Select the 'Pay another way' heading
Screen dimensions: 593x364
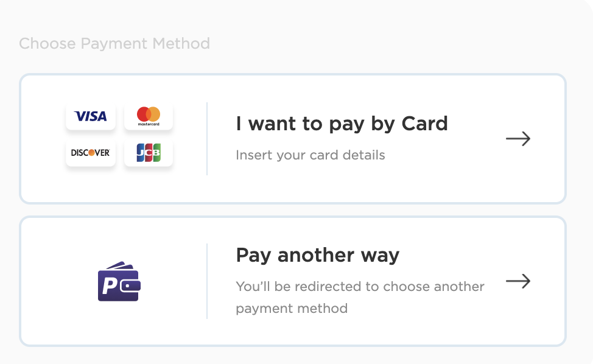(x=318, y=255)
